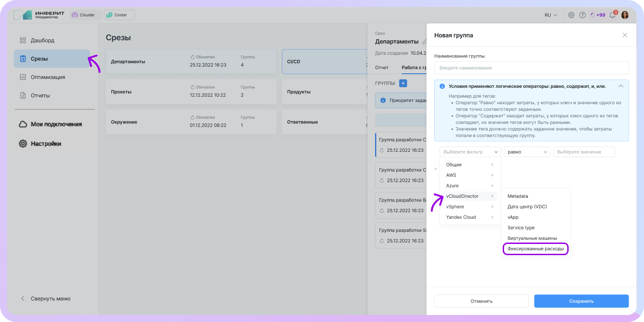Open the RU language dropdown
The height and width of the screenshot is (322, 644).
pos(550,15)
